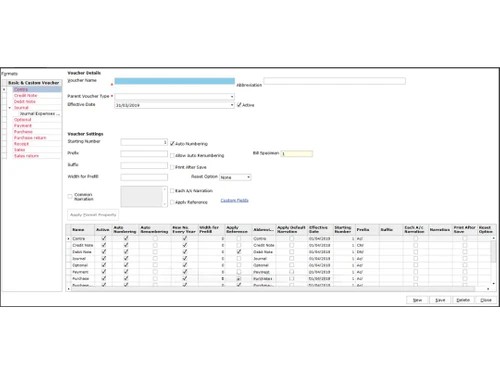
Task: Focus the Voucher Name input field
Action: pos(175,81)
